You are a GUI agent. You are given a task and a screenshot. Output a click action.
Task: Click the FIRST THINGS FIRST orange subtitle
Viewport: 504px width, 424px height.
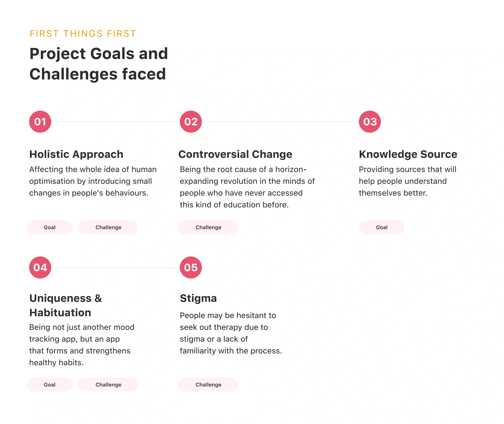[x=83, y=34]
